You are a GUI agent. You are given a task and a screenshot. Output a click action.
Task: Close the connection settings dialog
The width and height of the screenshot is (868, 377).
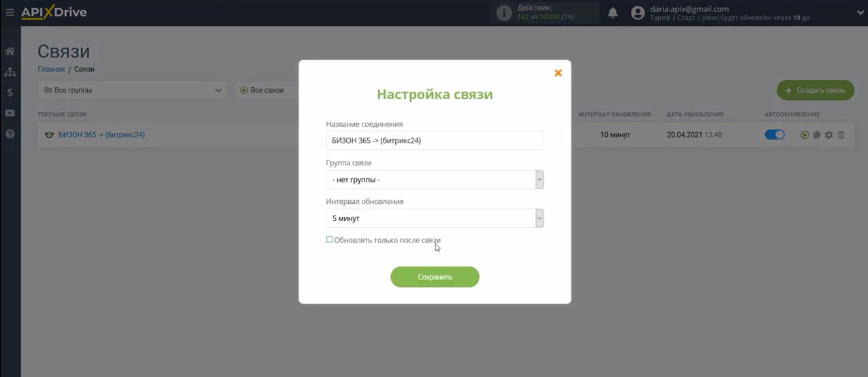[x=558, y=73]
